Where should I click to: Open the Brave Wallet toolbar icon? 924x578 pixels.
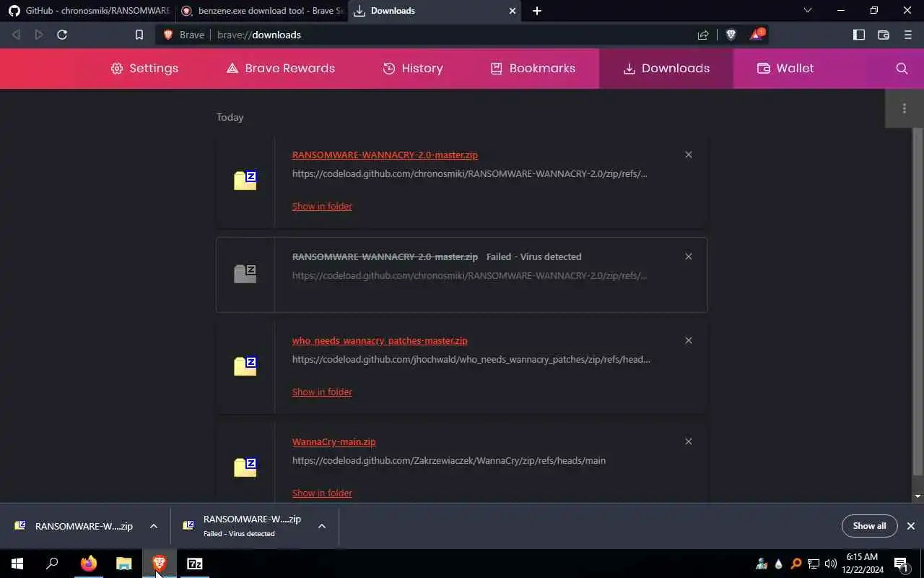pyautogui.click(x=884, y=35)
